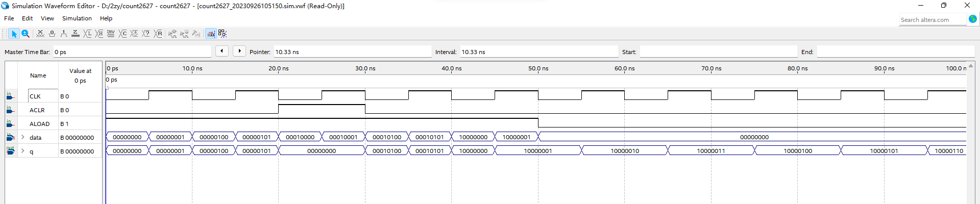Click the Search altera.com box
980x204 pixels.
(x=932, y=20)
